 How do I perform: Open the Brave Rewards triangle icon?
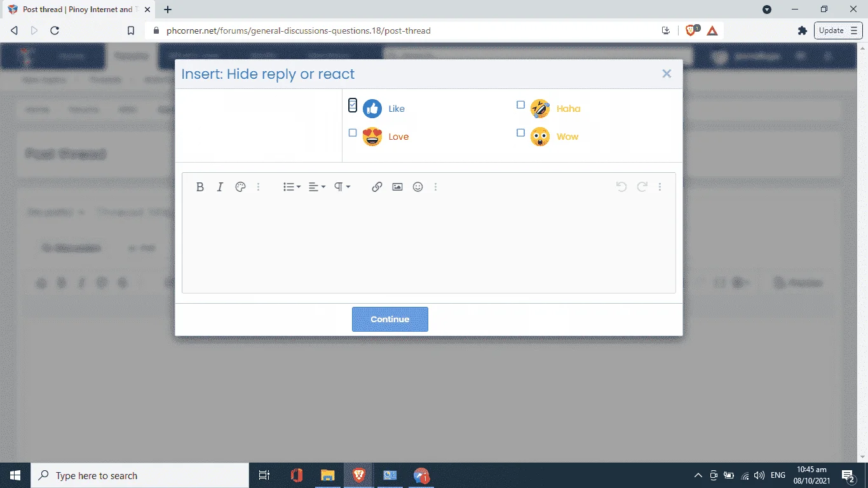(712, 30)
